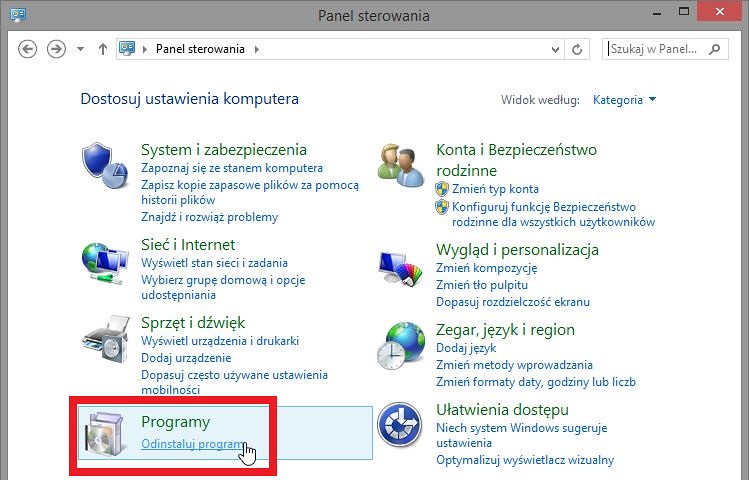749x480 pixels.
Task: Click Dopasuj rozdzielczość ekranu link
Action: (513, 302)
